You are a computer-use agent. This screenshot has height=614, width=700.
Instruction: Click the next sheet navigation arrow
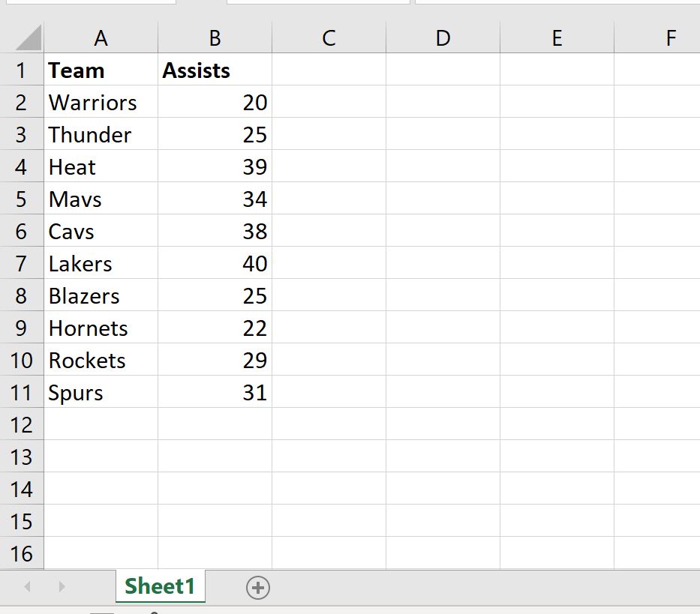click(x=62, y=587)
